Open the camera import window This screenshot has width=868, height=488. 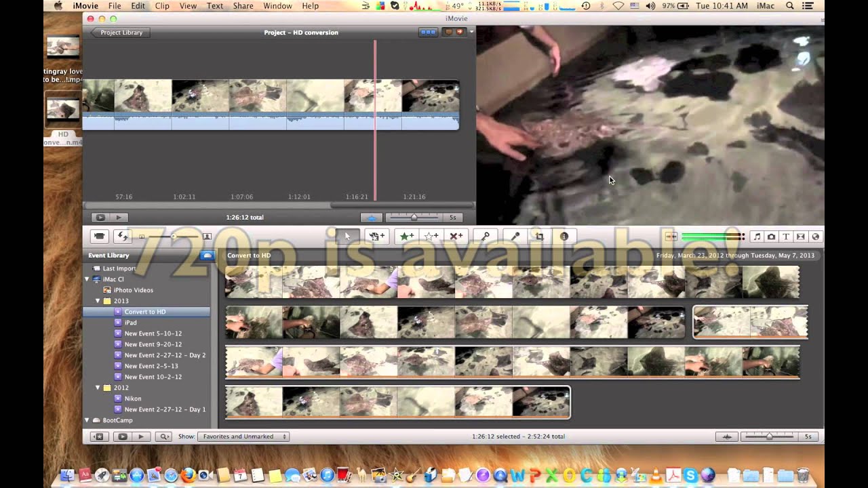(99, 237)
